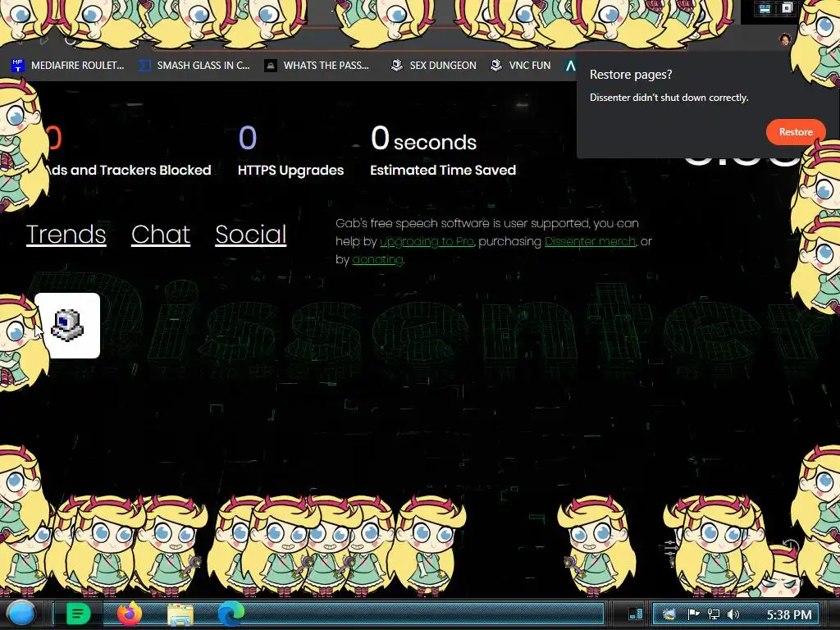This screenshot has width=840, height=630.
Task: Open the history clock icon on page
Action: (792, 547)
